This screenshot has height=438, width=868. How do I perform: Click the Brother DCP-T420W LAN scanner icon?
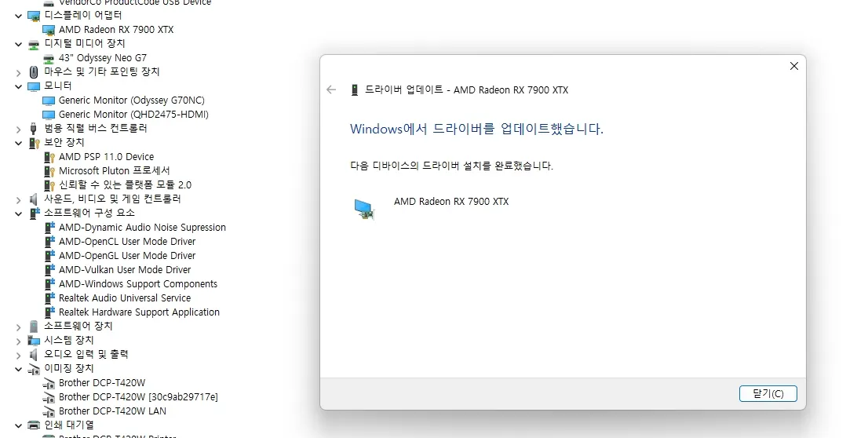(x=49, y=411)
